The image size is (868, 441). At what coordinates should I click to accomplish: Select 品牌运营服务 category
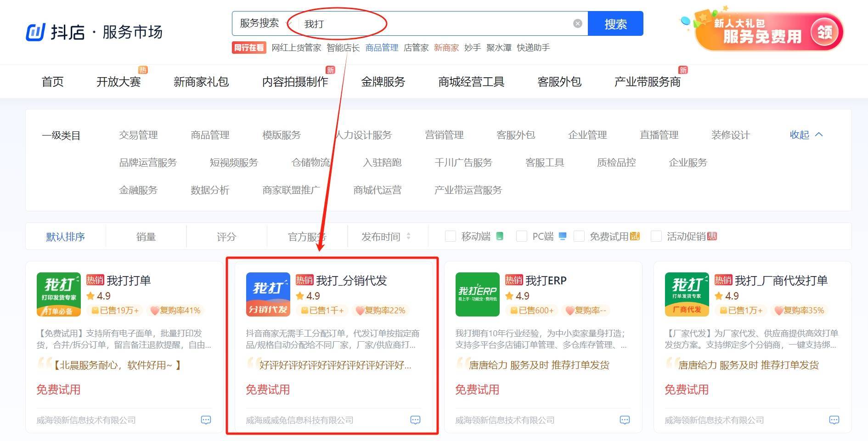click(x=148, y=163)
